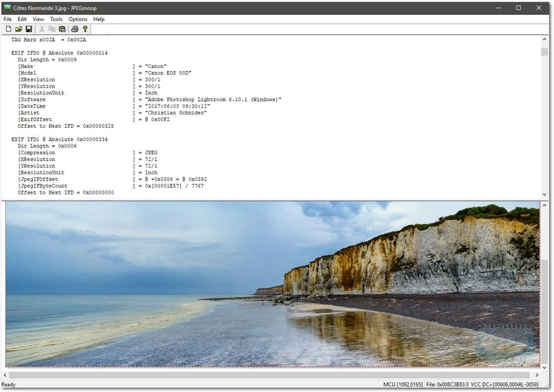554x392 pixels.
Task: Save using the floppy disk icon
Action: pos(28,29)
